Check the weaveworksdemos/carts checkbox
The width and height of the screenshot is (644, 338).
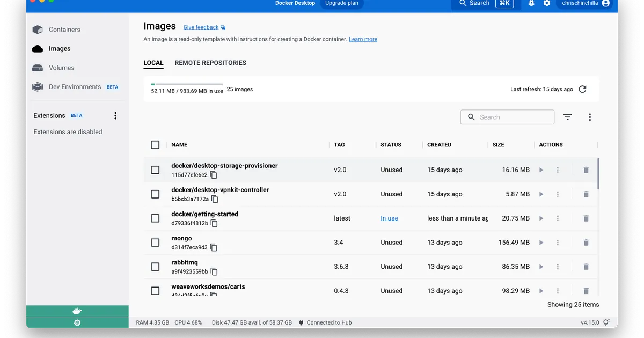(x=155, y=291)
